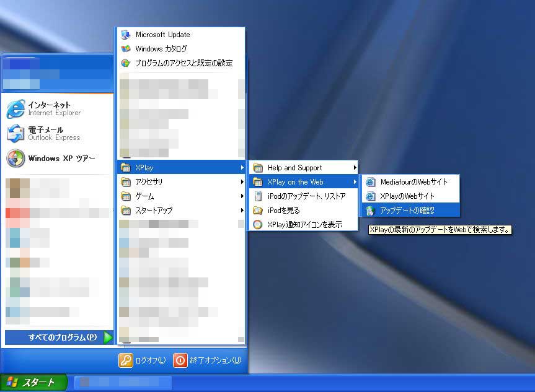
Task: Click the XPlayのWebサイト icon
Action: (x=371, y=196)
